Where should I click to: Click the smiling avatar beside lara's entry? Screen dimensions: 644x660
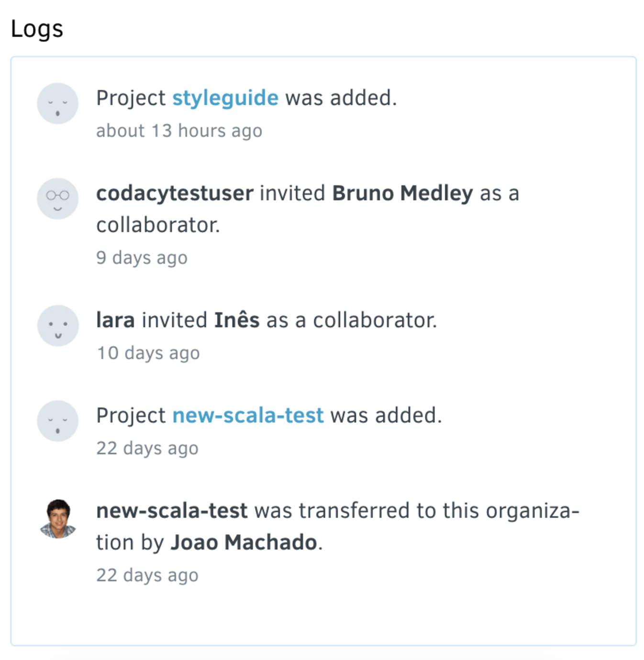[x=58, y=326]
